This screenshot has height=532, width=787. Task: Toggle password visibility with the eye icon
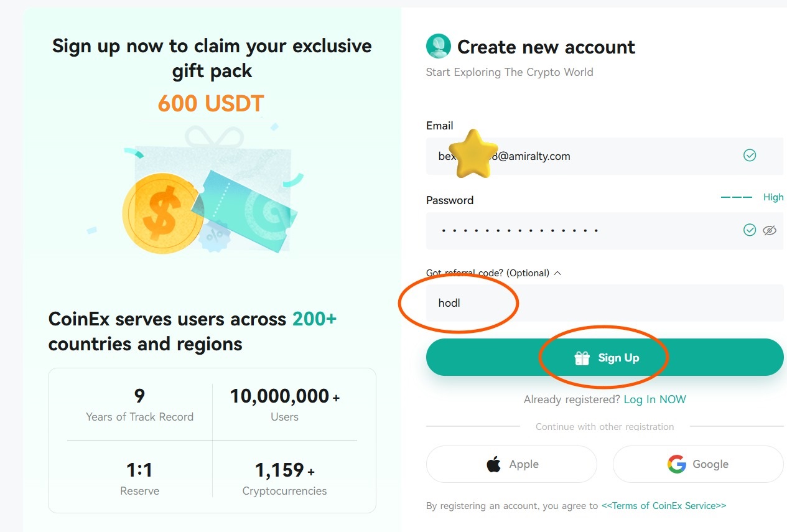tap(770, 230)
